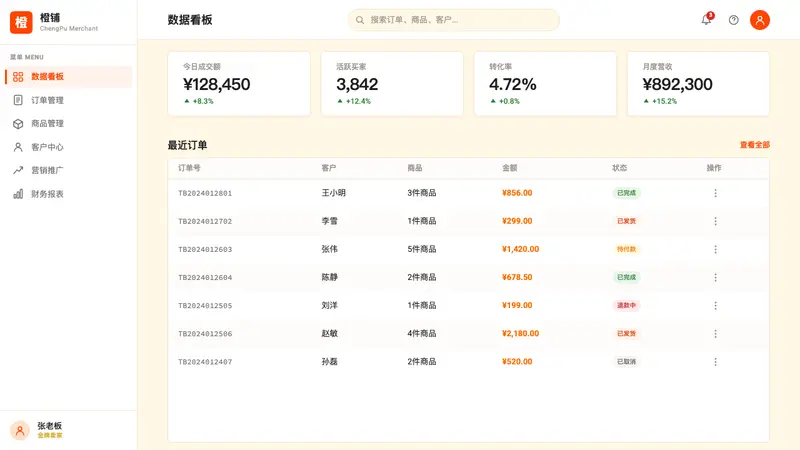Click the 活跃买家 3,842 card
This screenshot has width=800, height=450.
click(392, 84)
